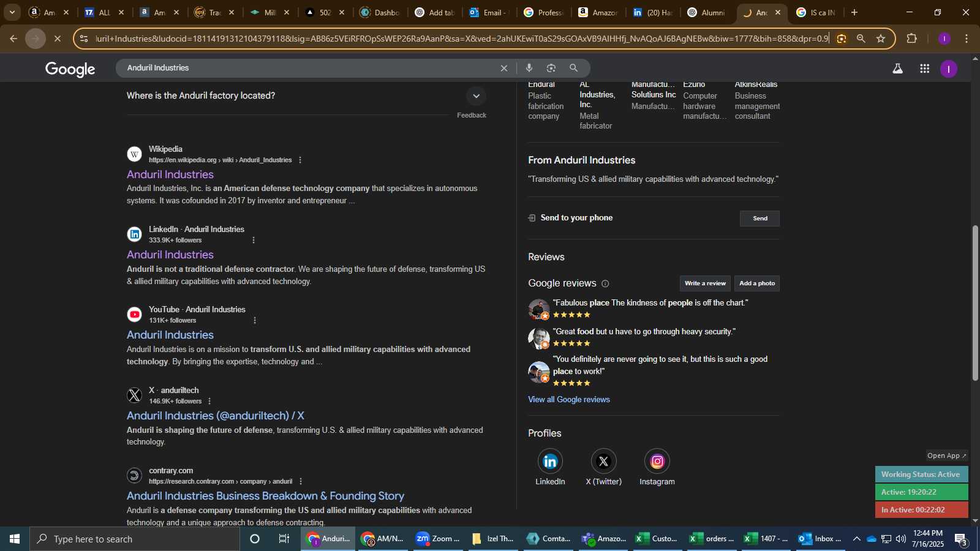Viewport: 980px width, 551px height.
Task: Click the magnifier search submit icon
Action: (573, 68)
